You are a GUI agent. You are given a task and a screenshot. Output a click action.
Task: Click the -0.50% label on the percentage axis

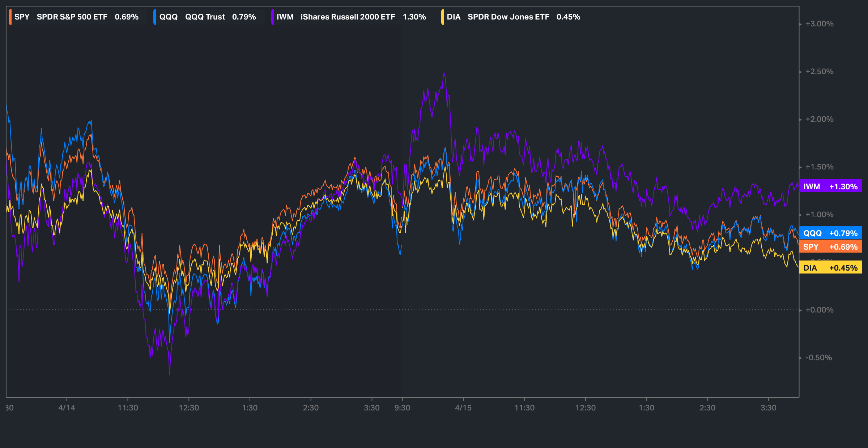click(818, 358)
